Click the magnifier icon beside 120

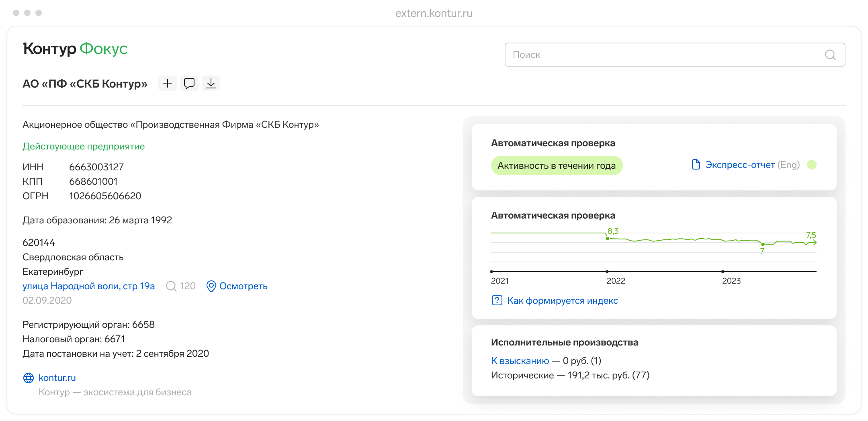click(x=171, y=286)
